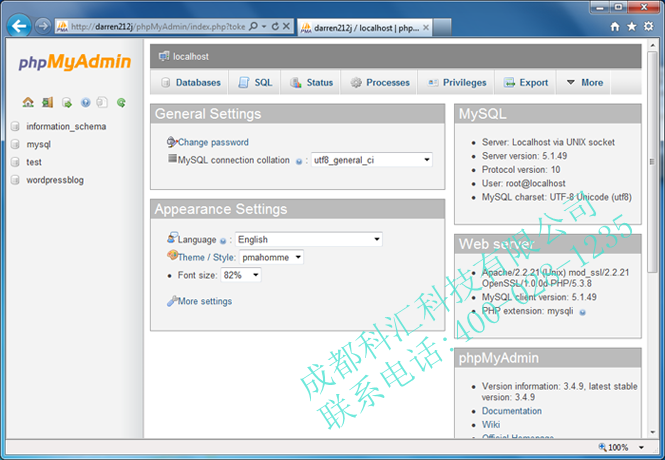Select the wordpressblog database
This screenshot has height=460, width=665.
[55, 180]
